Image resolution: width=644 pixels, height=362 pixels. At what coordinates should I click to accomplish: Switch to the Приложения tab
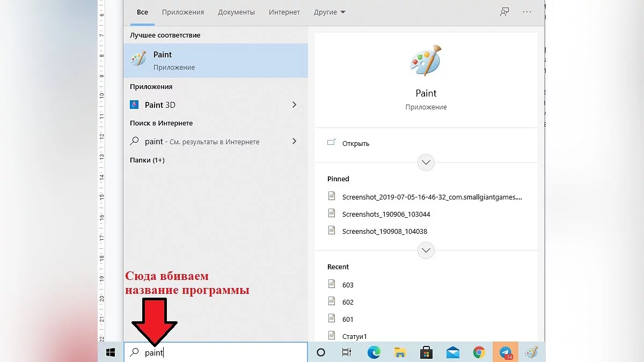click(x=183, y=12)
